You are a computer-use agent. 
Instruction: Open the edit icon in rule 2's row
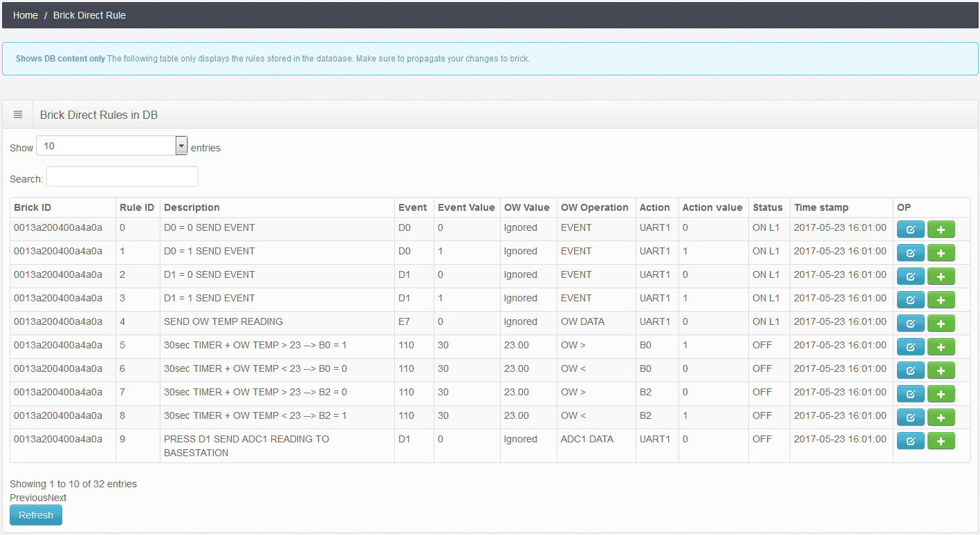[x=910, y=276]
